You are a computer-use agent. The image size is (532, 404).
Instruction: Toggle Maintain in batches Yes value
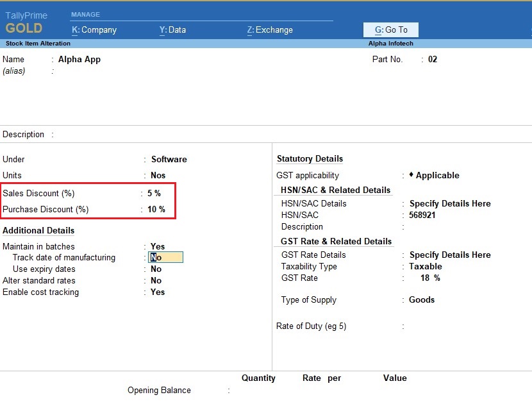coord(158,246)
